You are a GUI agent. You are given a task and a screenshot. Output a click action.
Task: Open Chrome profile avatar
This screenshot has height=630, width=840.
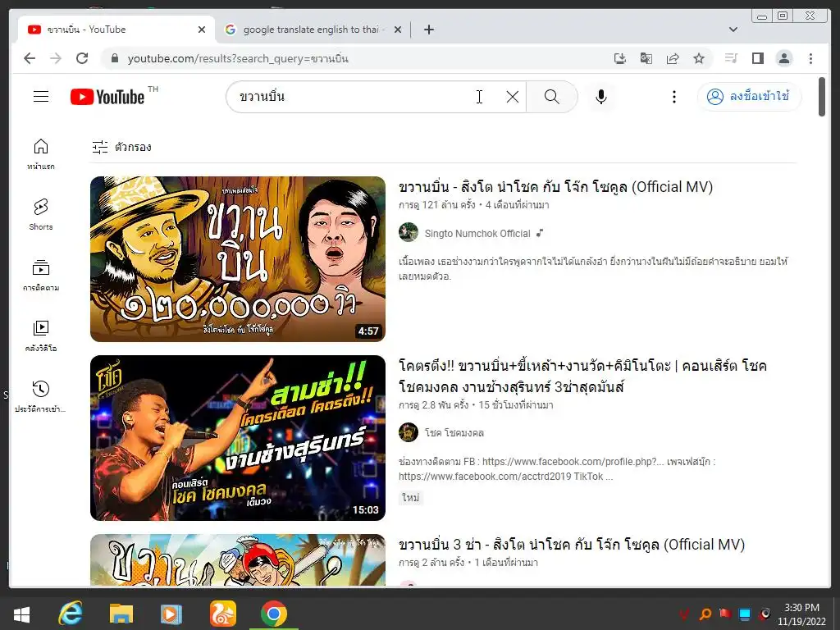coord(783,58)
